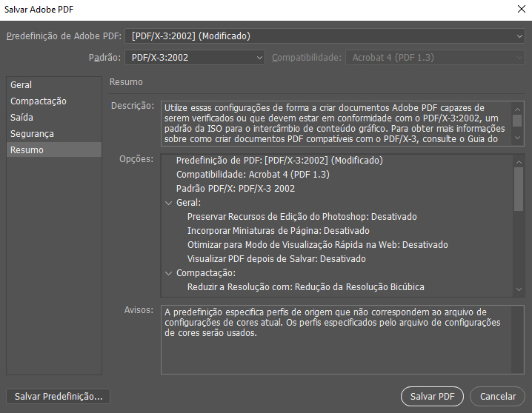Select the Geral category in left sidebar
Viewport: 532px width, 413px height.
point(21,85)
